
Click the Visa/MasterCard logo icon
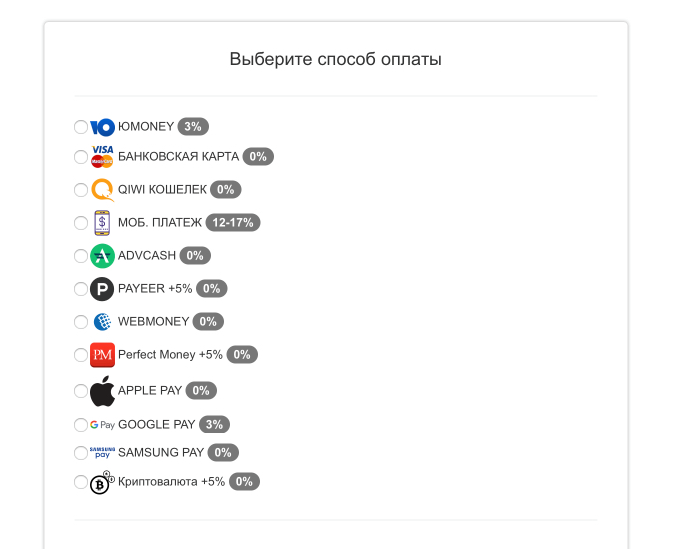coord(102,157)
